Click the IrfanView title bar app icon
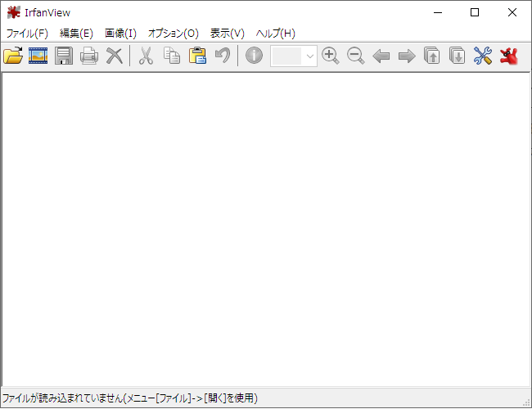The height and width of the screenshot is (409, 532). 14,12
